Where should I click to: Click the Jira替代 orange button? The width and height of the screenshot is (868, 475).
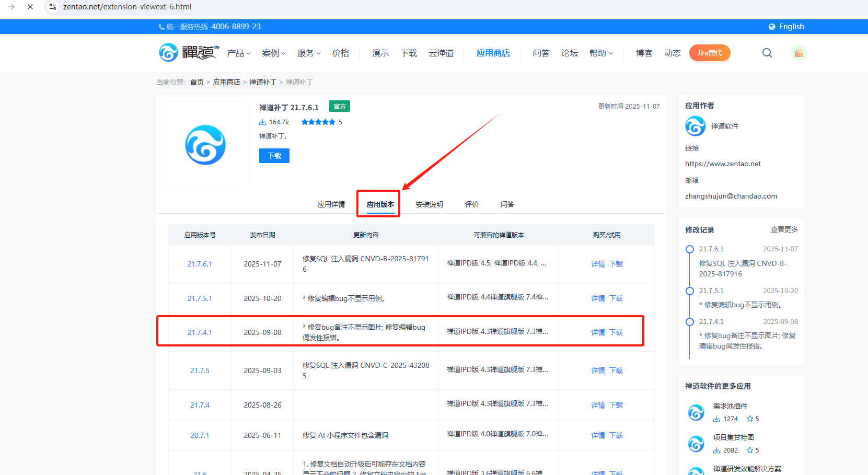tap(709, 53)
